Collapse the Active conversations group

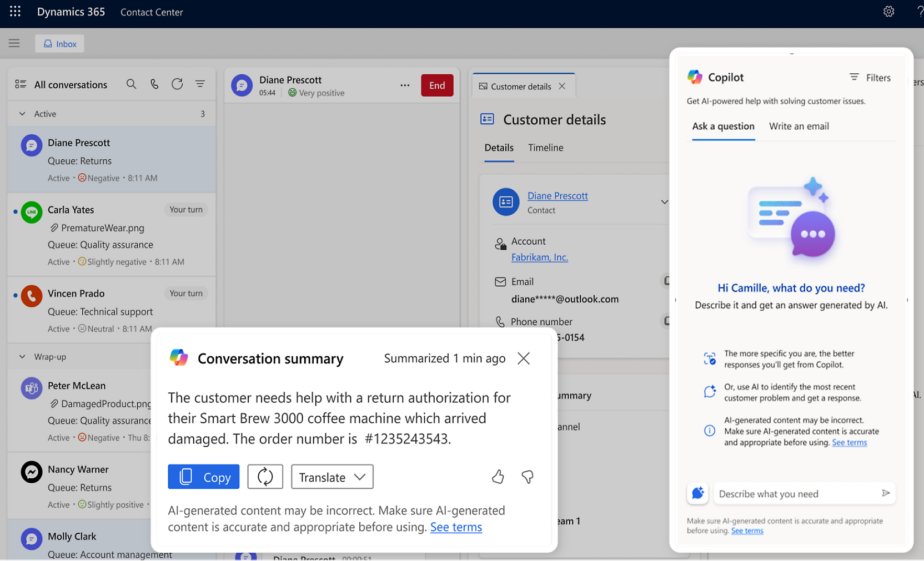22,114
